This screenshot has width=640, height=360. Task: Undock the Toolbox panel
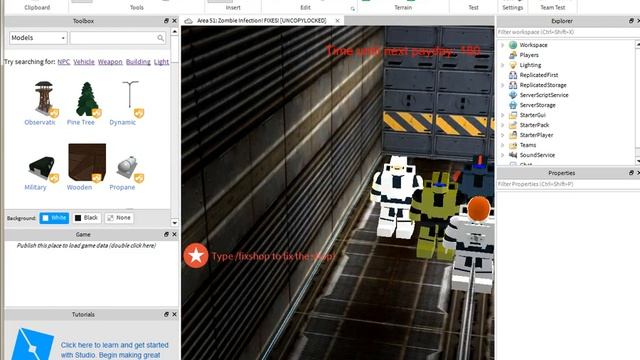click(x=166, y=21)
